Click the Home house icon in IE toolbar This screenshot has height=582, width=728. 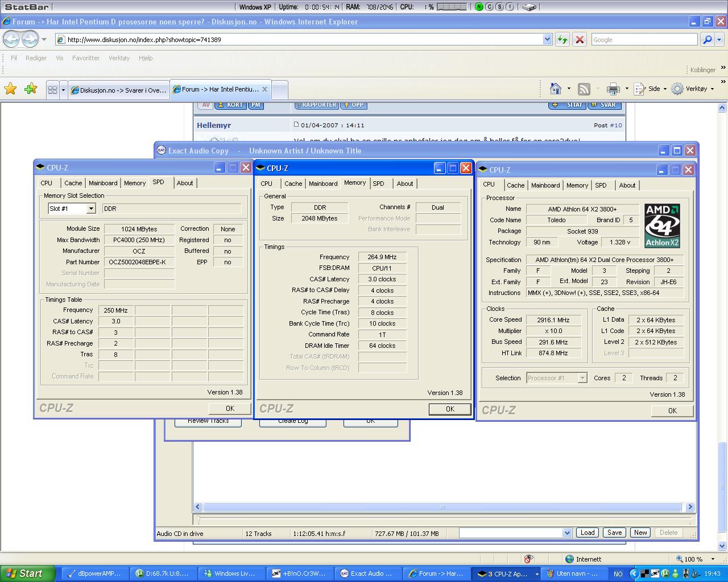(x=556, y=89)
